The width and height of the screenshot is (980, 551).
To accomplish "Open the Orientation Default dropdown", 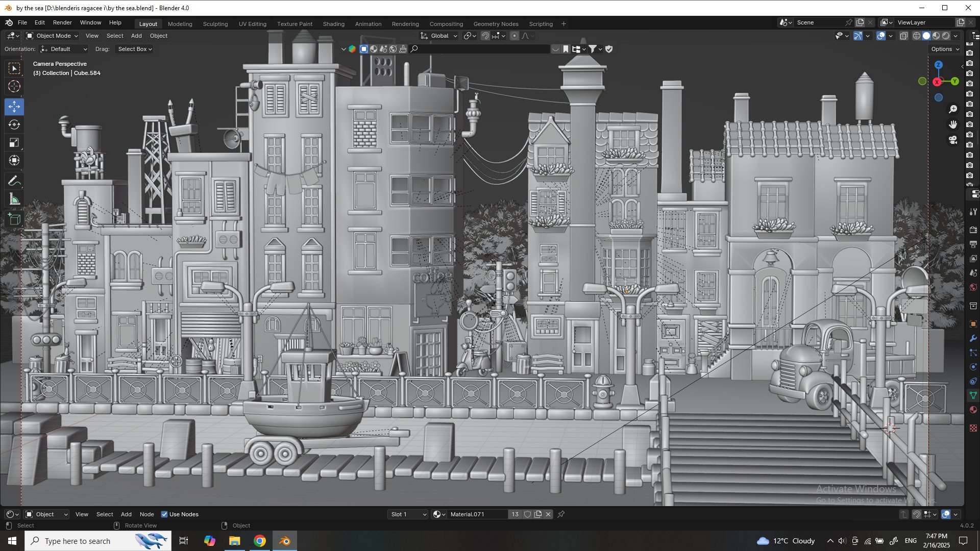I will coord(64,49).
